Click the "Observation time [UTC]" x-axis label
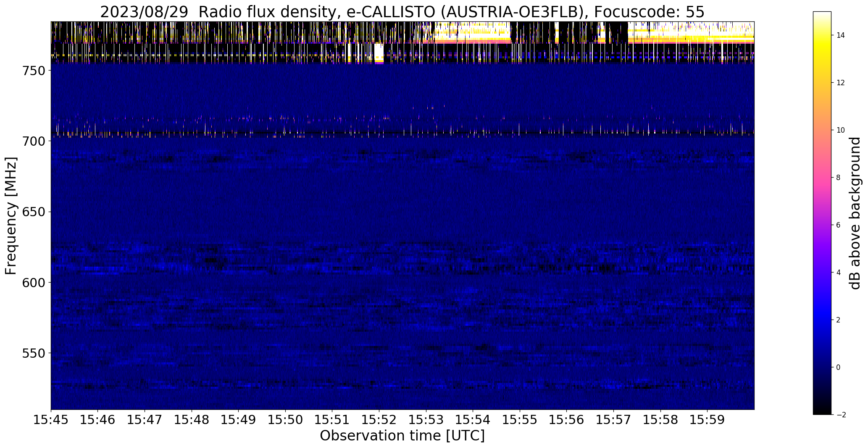Image resolution: width=868 pixels, height=448 pixels. (x=402, y=436)
